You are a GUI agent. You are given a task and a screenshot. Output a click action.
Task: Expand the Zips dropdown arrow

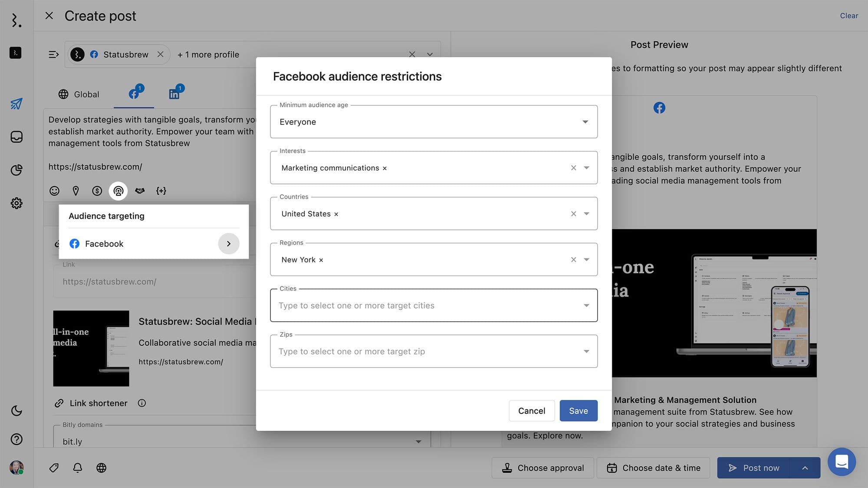pyautogui.click(x=587, y=352)
